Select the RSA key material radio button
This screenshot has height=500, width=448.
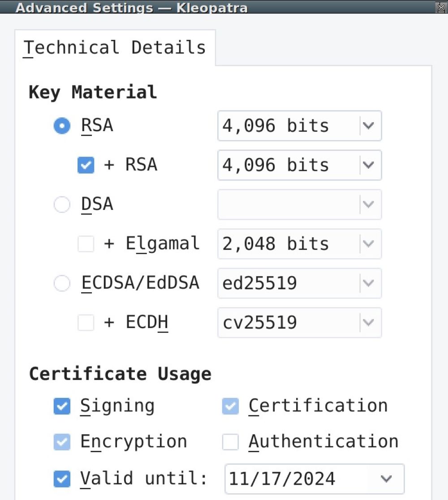(62, 126)
